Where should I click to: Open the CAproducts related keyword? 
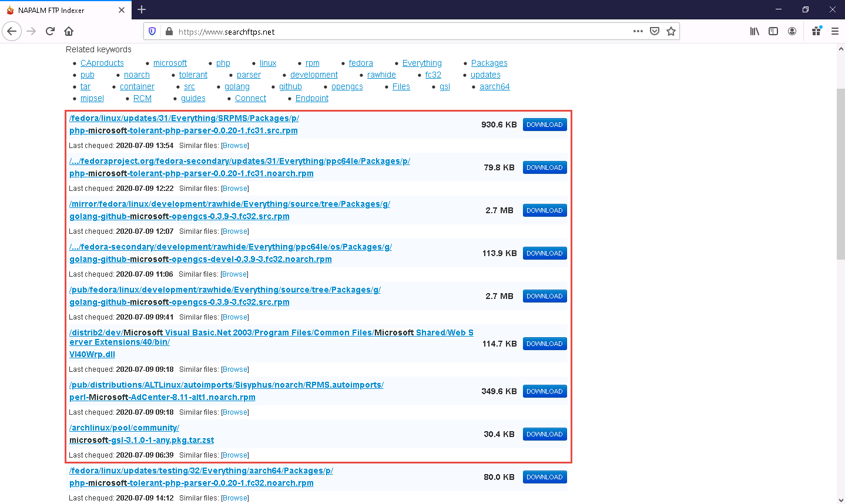102,63
